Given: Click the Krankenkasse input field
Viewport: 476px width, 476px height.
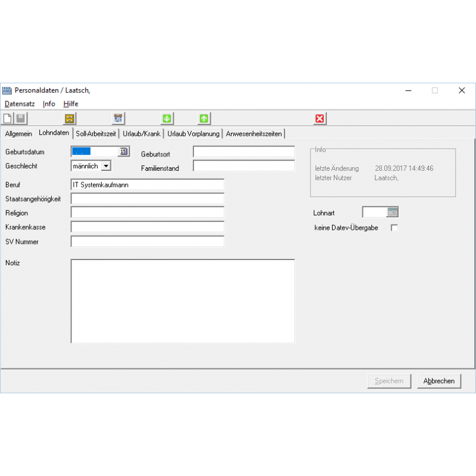Looking at the screenshot, I should (147, 227).
